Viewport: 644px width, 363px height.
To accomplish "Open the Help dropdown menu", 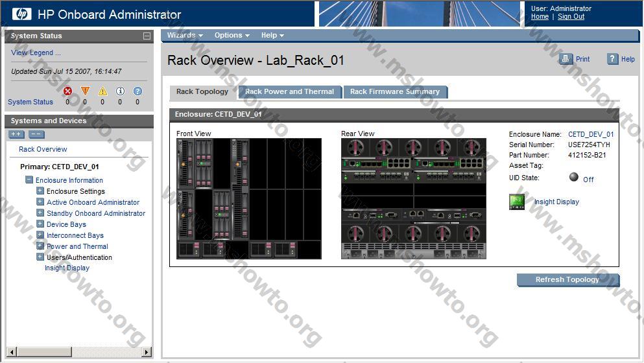I will (x=272, y=35).
